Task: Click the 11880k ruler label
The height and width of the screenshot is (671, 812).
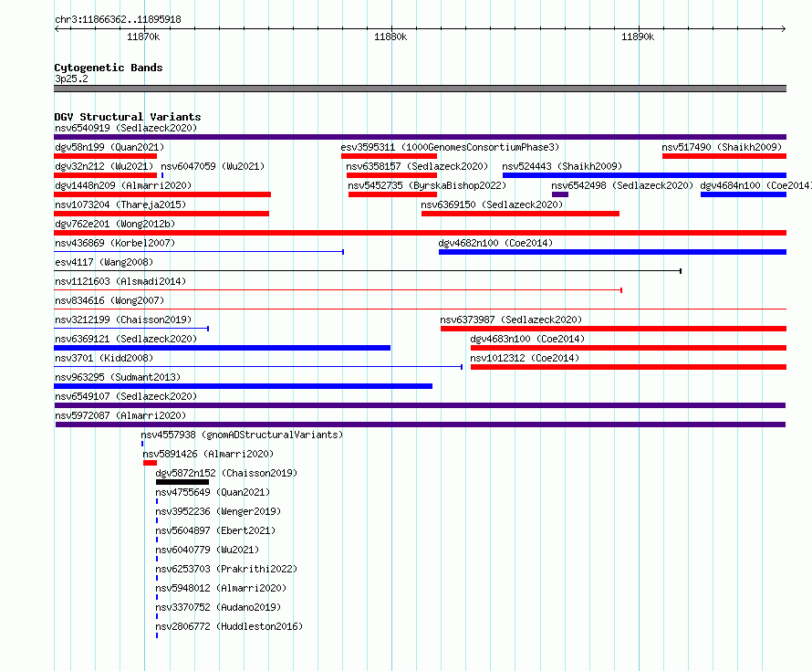Action: (x=390, y=37)
